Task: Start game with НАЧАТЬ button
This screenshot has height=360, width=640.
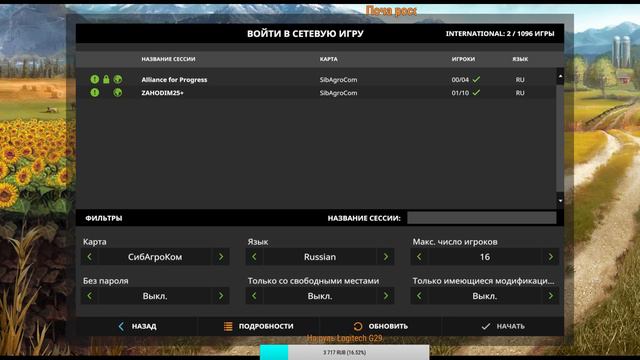Action: click(503, 326)
